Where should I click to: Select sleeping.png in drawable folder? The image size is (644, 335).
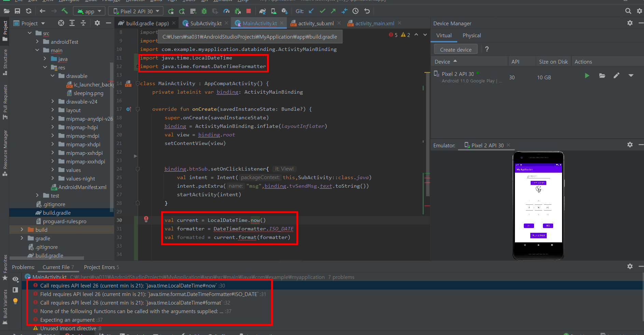[85, 93]
